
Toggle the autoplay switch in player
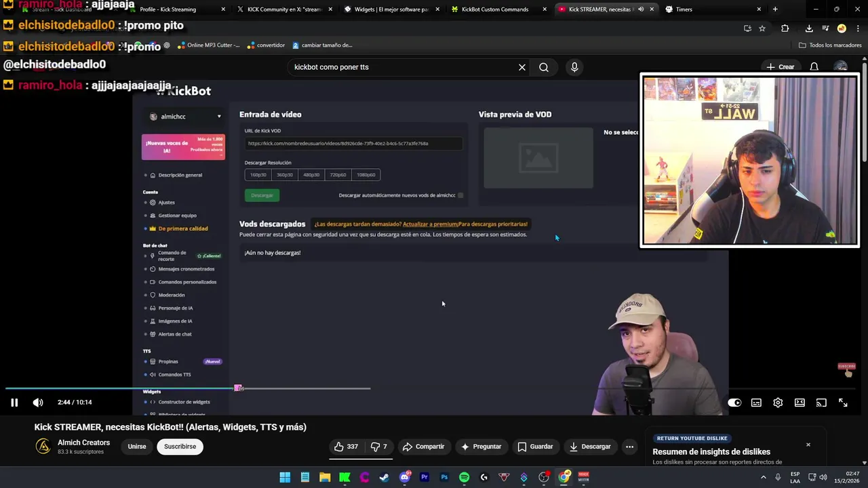[734, 403]
